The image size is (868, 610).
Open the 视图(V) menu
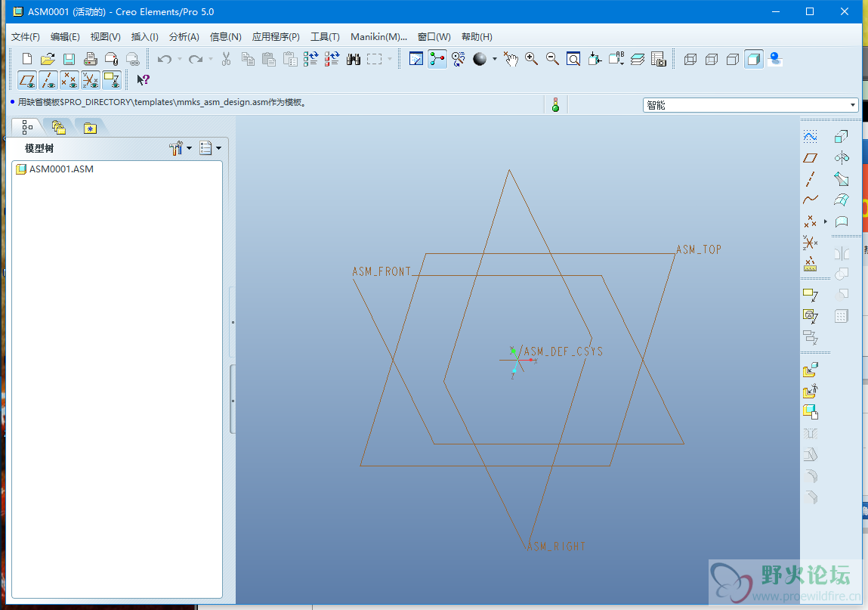pos(105,36)
